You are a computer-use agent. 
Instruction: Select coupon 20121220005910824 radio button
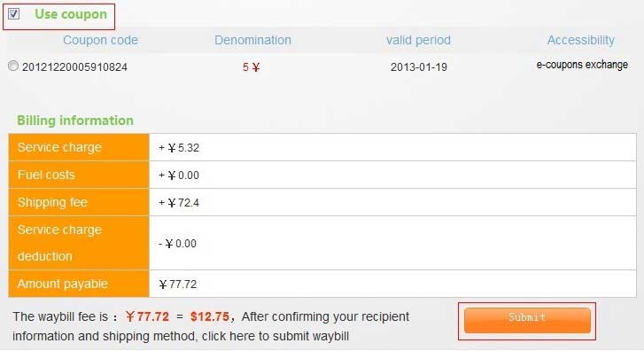tap(13, 66)
